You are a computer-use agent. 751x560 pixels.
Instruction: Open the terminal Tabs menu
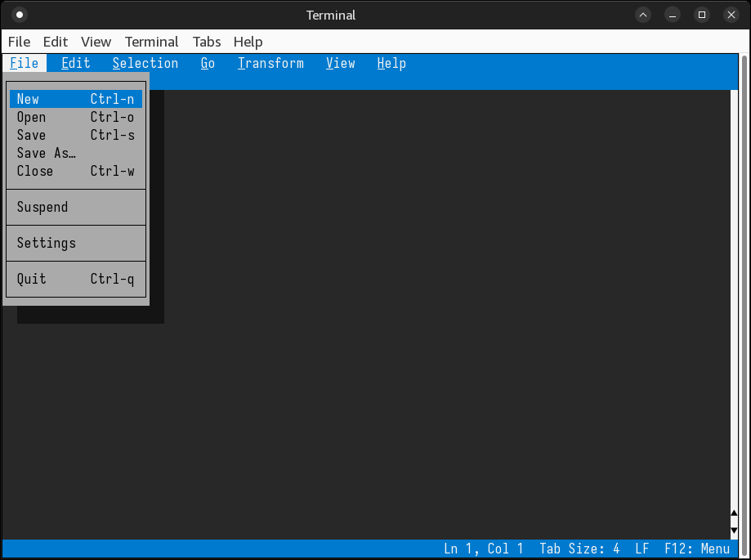(207, 42)
